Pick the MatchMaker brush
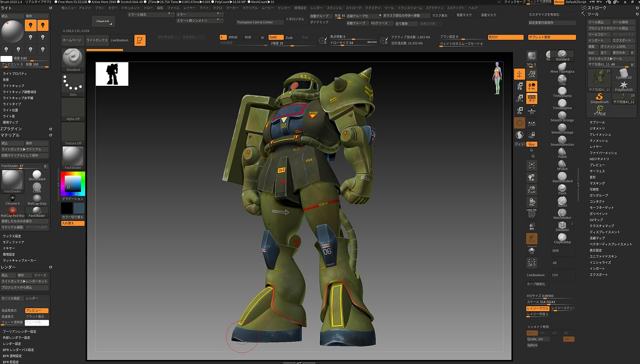Screen dimensions: 640x364 click(x=562, y=213)
